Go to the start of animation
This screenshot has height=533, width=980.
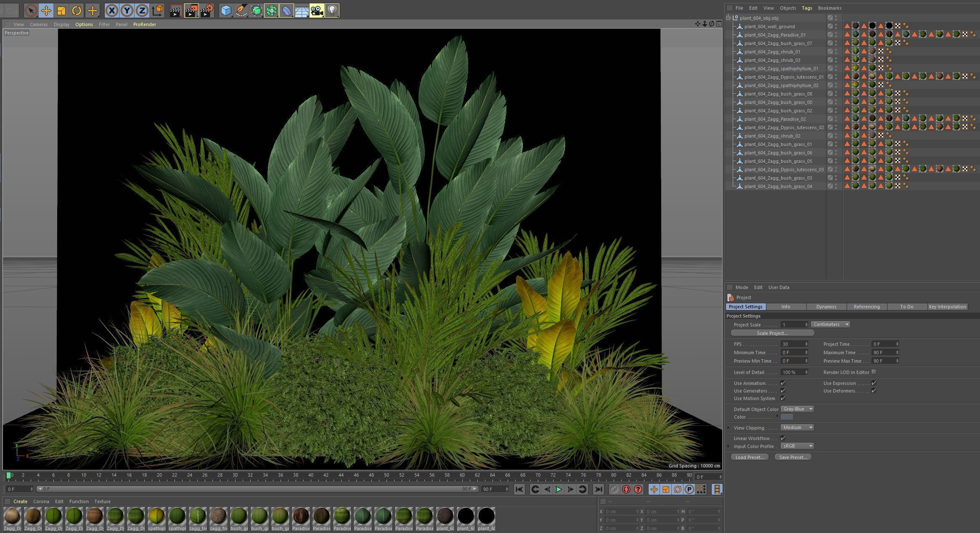coord(519,489)
